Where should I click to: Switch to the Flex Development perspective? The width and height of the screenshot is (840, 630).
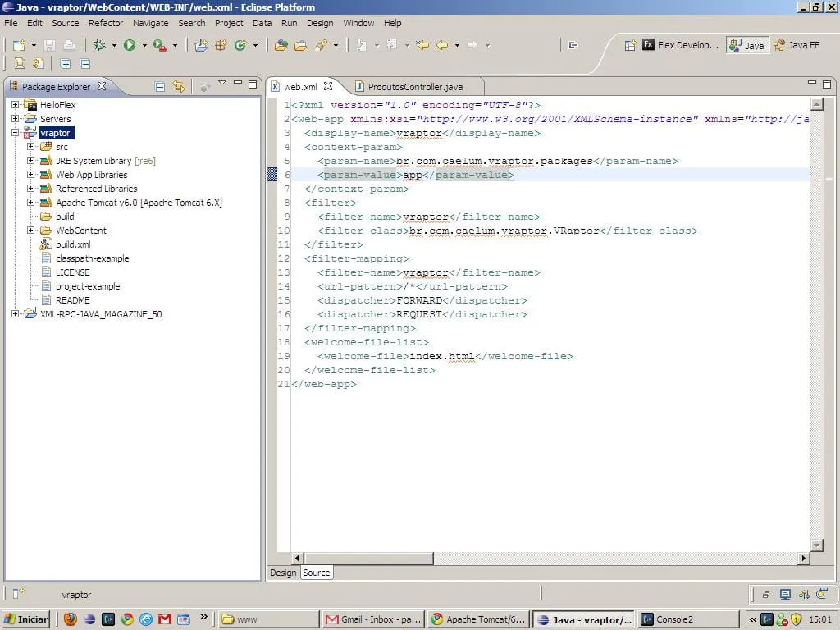(680, 45)
